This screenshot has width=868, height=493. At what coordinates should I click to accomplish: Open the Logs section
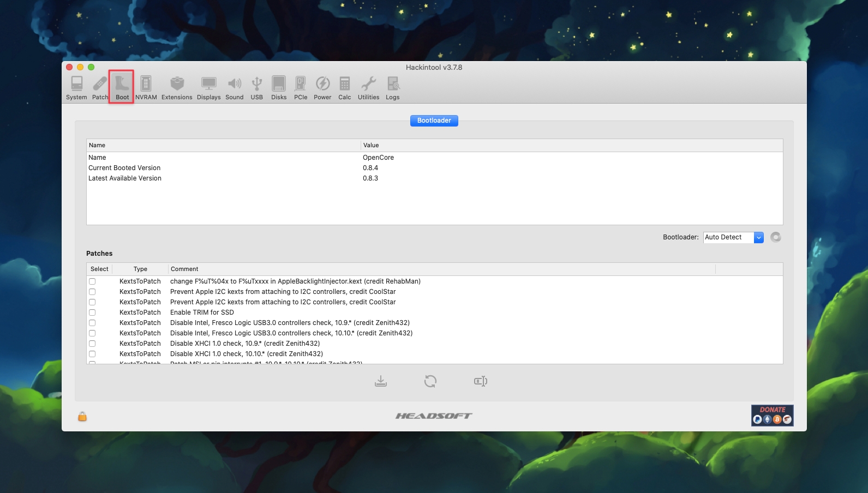pyautogui.click(x=393, y=87)
